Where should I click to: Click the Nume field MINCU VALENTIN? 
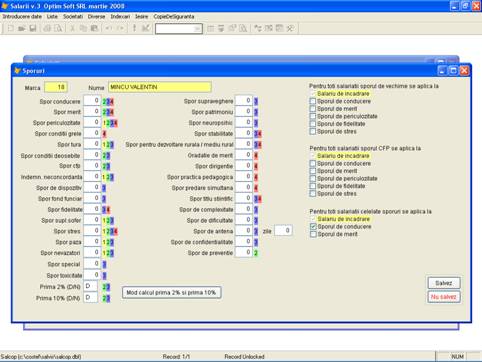pos(160,87)
